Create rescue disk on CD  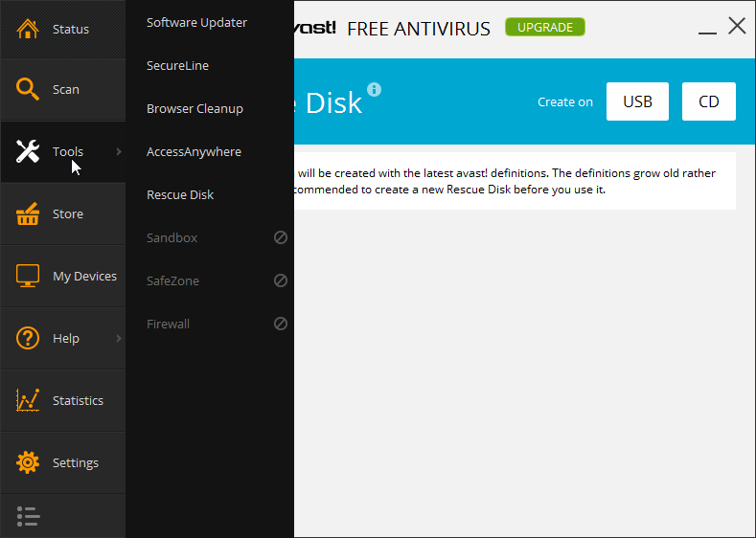[709, 101]
